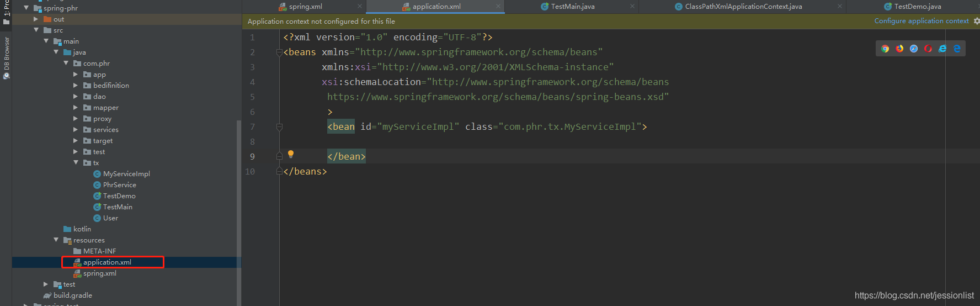
Task: Click the kotlin folder icon
Action: click(67, 229)
